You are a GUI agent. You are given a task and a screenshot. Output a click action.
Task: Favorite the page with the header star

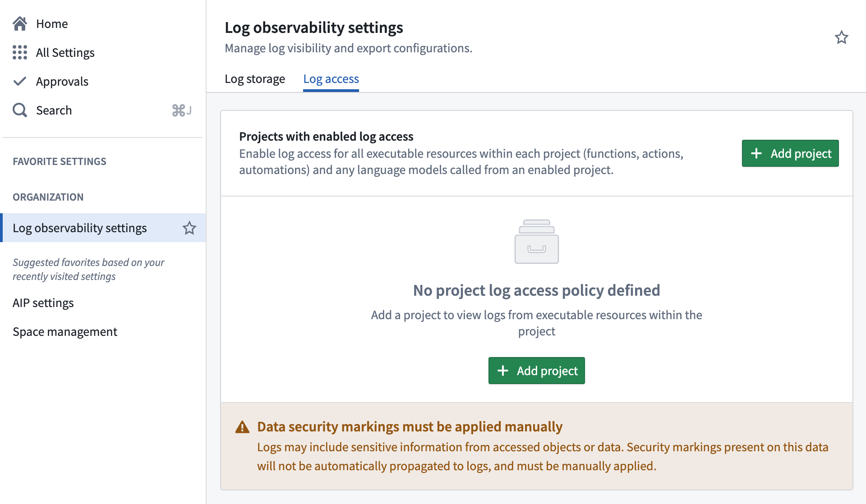[841, 37]
